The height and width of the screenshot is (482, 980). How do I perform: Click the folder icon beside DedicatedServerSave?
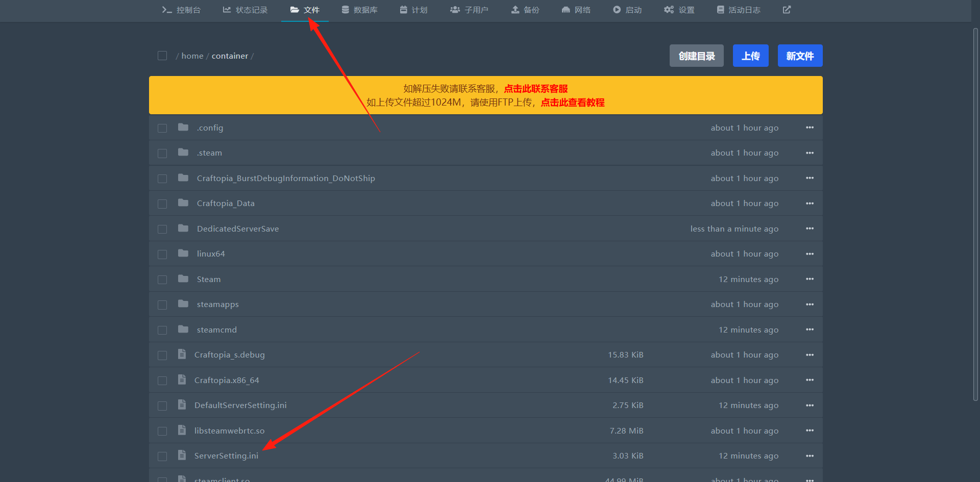point(183,229)
